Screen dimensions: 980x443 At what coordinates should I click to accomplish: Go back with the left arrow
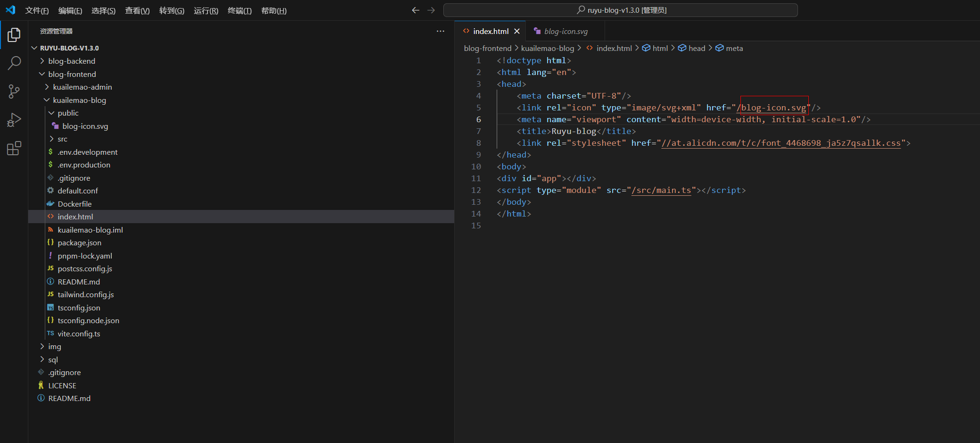click(415, 10)
